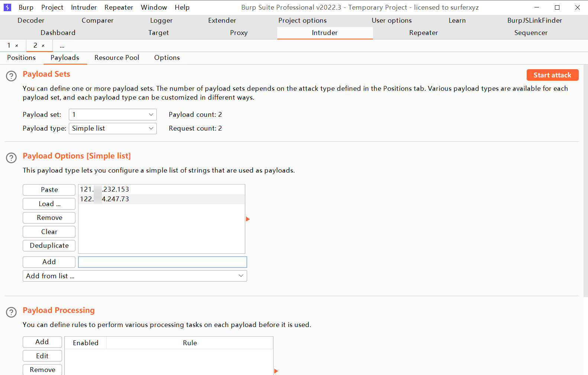Select the main Intruder tab
The height and width of the screenshot is (375, 588).
325,33
